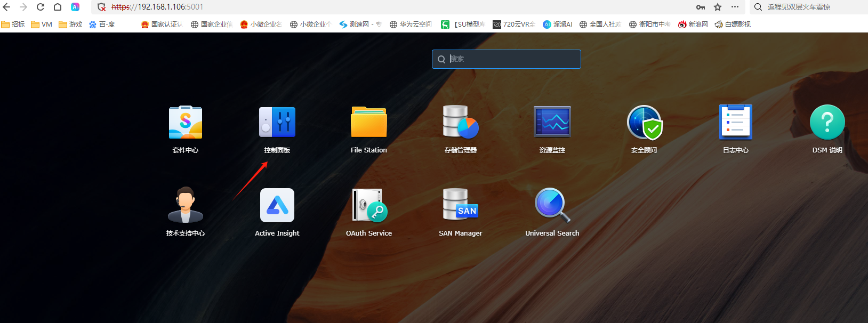This screenshot has width=868, height=323.
Task: Open DSM 说明 help icon
Action: pos(827,123)
